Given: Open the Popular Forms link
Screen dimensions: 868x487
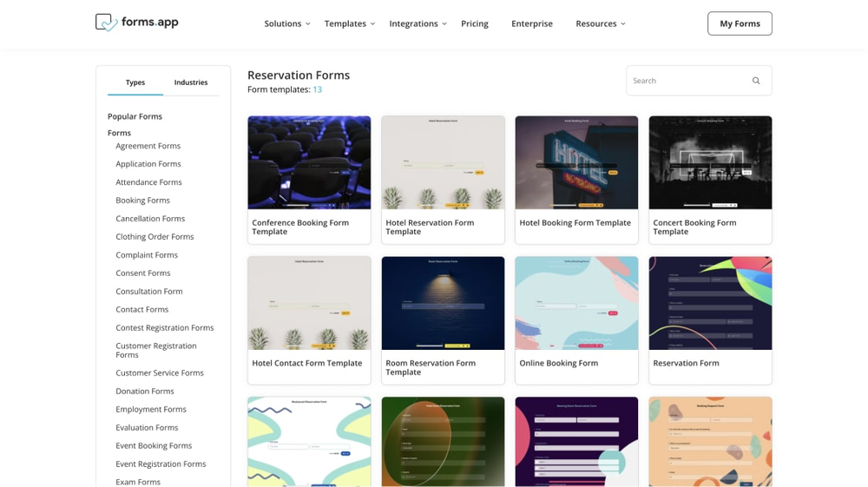Looking at the screenshot, I should [135, 116].
